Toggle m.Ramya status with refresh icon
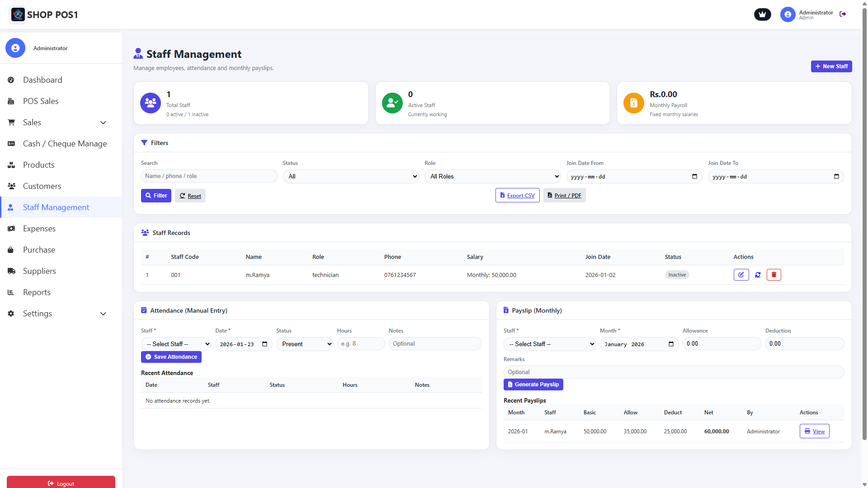This screenshot has height=488, width=868. coord(758,275)
